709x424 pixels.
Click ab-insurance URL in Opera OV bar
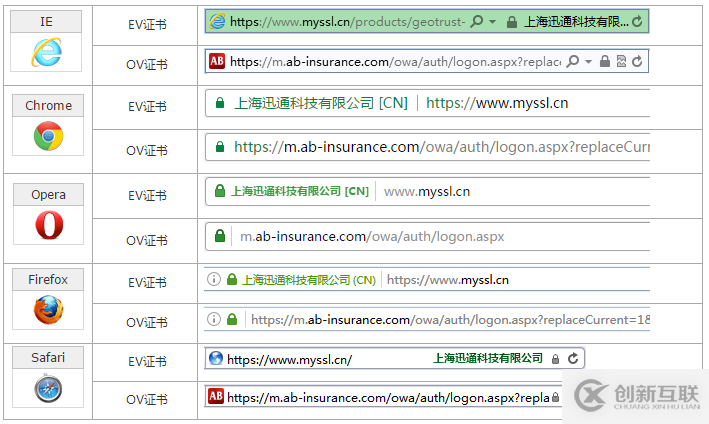pyautogui.click(x=372, y=236)
